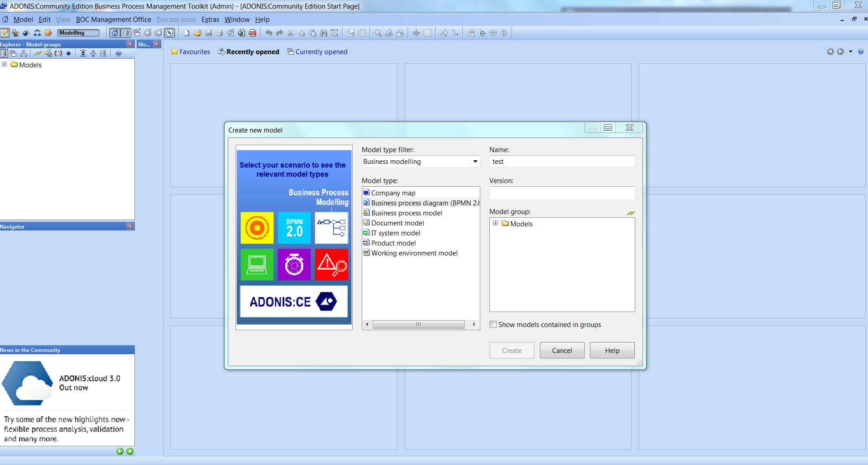Screen dimensions: 868x465
Task: Open the Help menu
Action: (x=262, y=20)
